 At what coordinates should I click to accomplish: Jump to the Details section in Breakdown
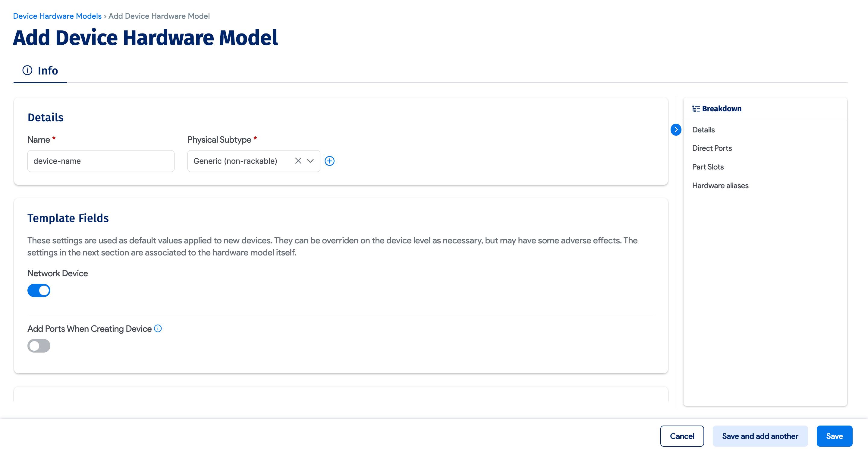tap(703, 129)
